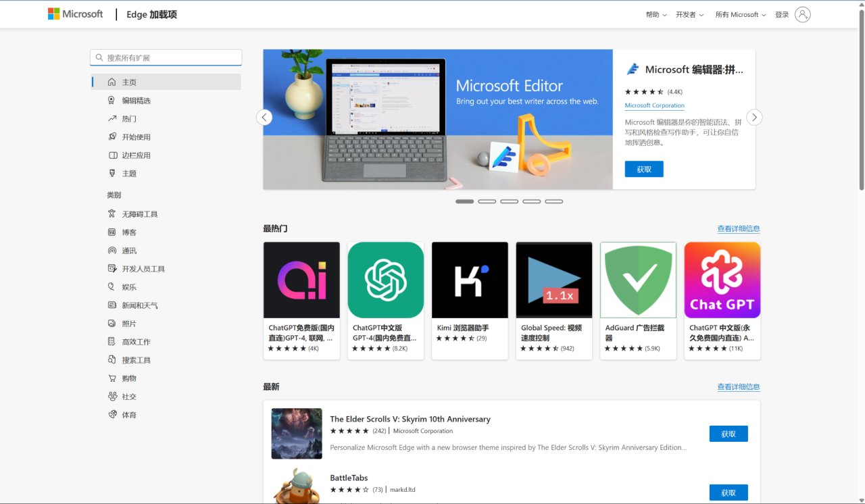Image resolution: width=865 pixels, height=504 pixels.
Task: Click the 体育 ball icon
Action: (x=112, y=414)
